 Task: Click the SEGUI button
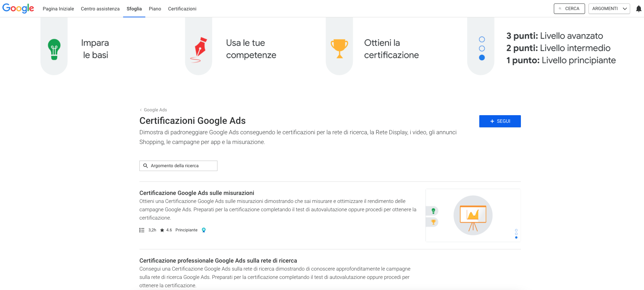click(500, 121)
